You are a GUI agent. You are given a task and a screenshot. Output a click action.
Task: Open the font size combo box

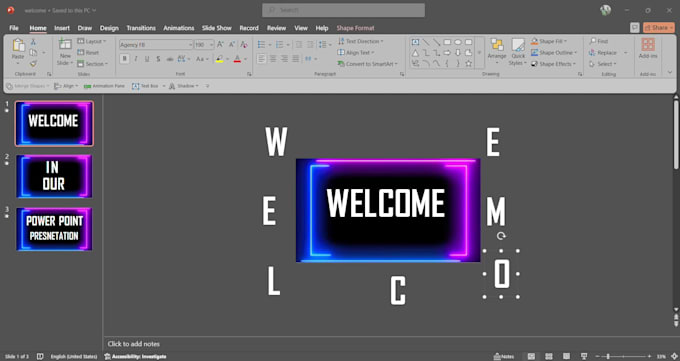click(x=204, y=45)
